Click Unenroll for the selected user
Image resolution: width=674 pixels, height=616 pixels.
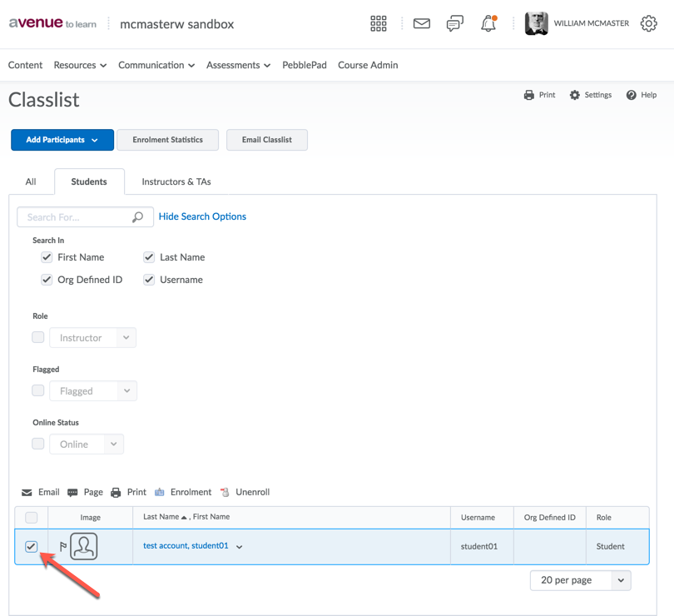[245, 492]
